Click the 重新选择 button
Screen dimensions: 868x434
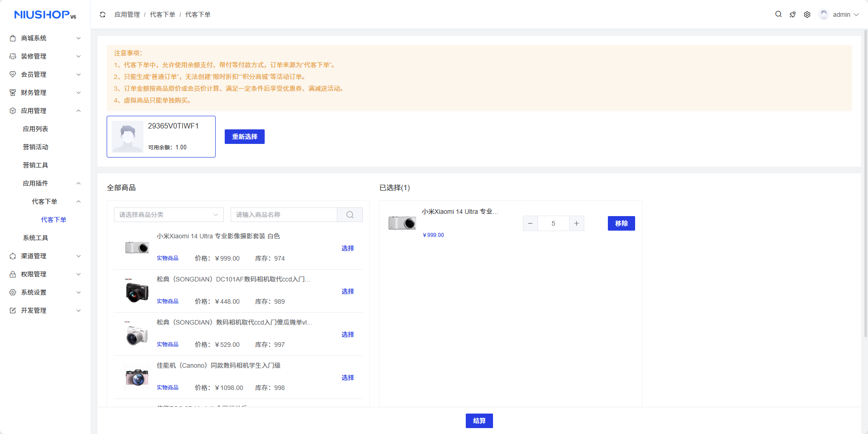click(x=244, y=137)
